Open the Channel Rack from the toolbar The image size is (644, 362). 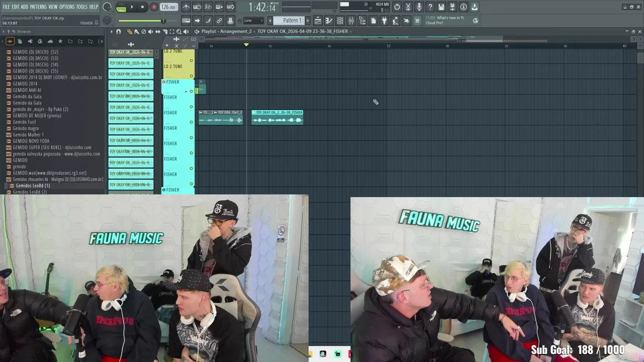pos(340,21)
